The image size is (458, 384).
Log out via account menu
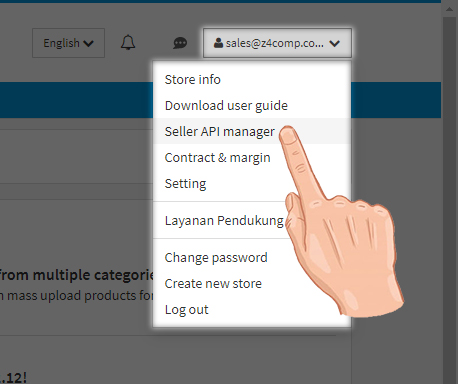coord(252,309)
